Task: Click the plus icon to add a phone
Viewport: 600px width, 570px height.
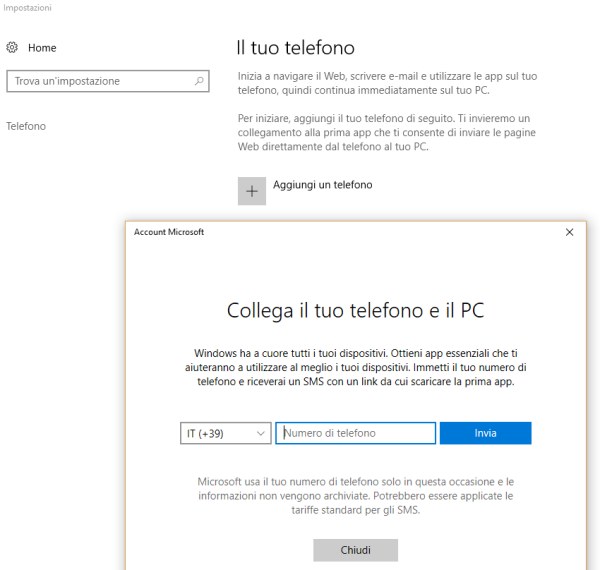Action: click(252, 191)
